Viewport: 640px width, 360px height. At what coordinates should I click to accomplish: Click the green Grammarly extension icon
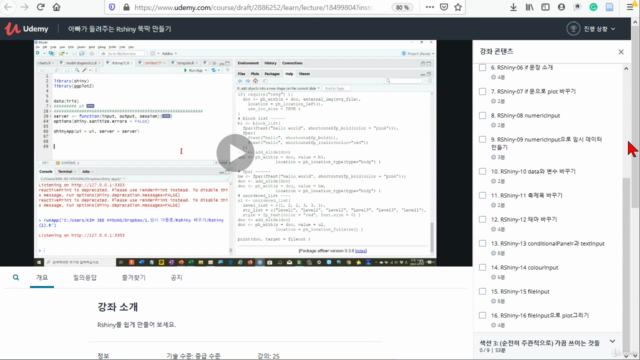tap(593, 7)
